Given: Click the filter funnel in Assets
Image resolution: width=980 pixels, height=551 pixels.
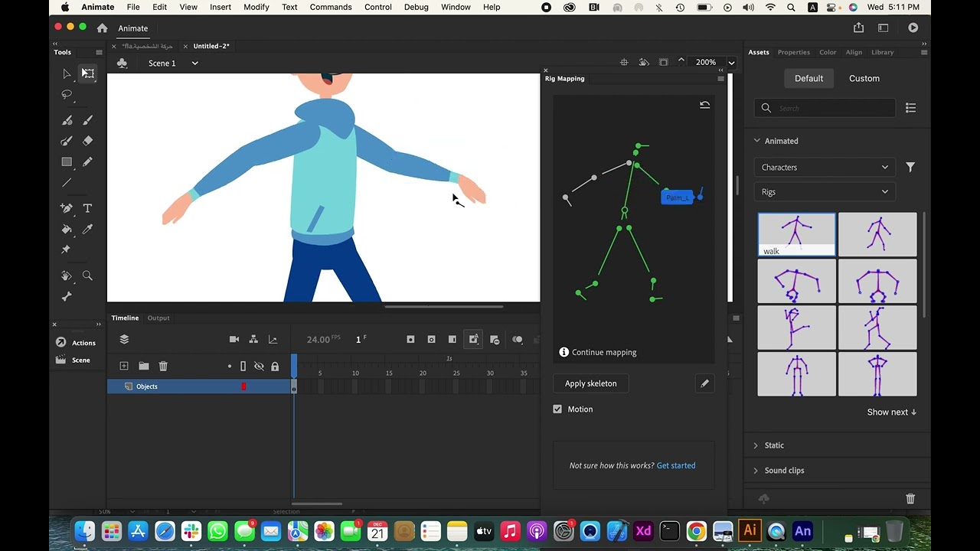Looking at the screenshot, I should [910, 167].
